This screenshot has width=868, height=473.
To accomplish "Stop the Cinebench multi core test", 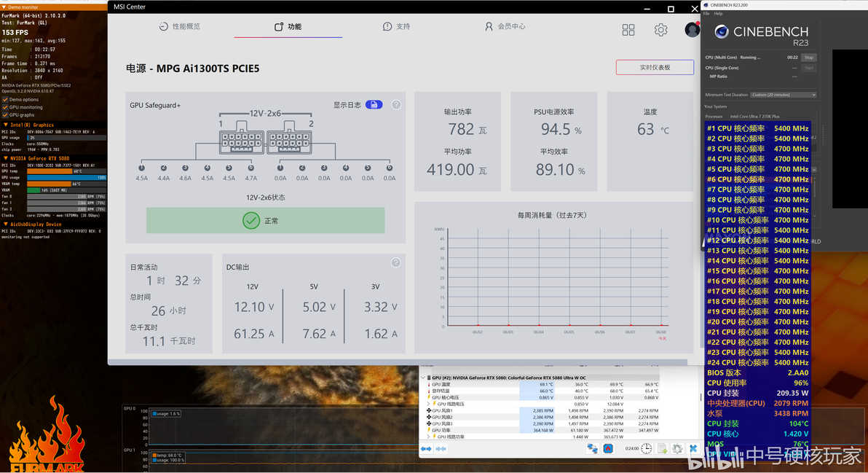I will [809, 57].
